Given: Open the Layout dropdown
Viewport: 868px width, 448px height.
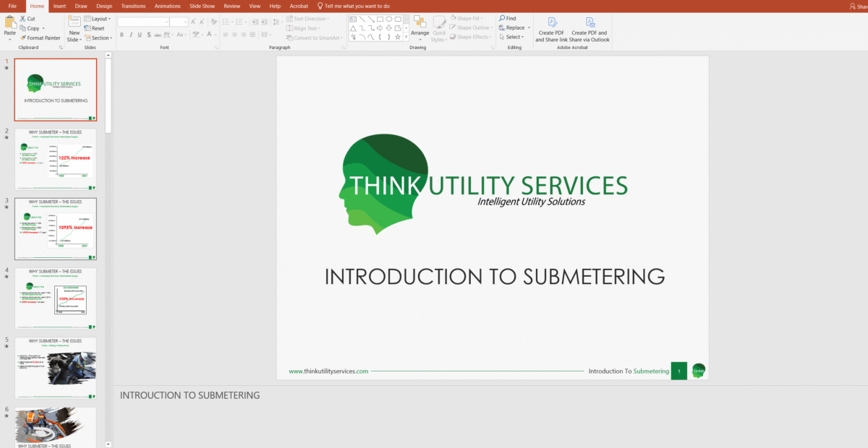Looking at the screenshot, I should pyautogui.click(x=98, y=19).
